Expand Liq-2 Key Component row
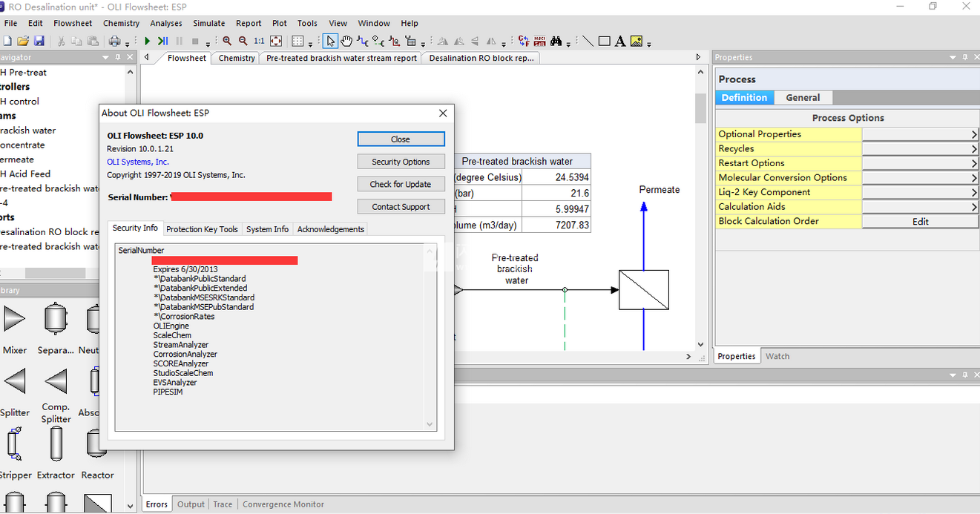This screenshot has width=980, height=514. [920, 192]
